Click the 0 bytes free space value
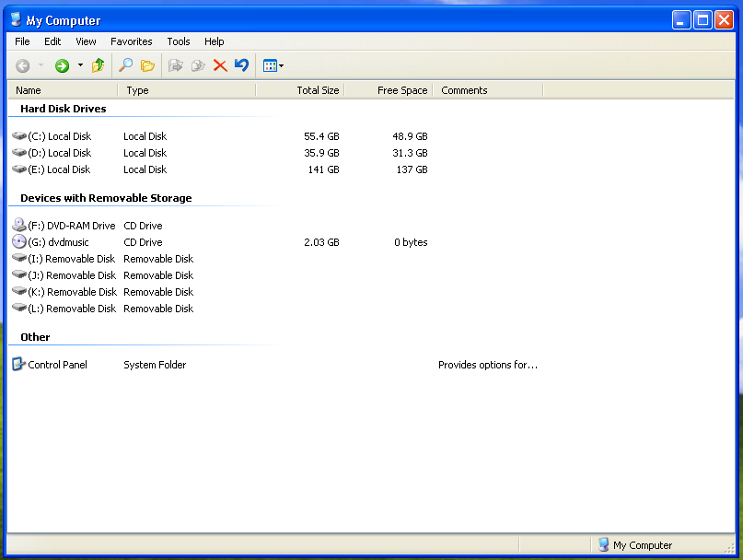The image size is (743, 560). click(411, 242)
